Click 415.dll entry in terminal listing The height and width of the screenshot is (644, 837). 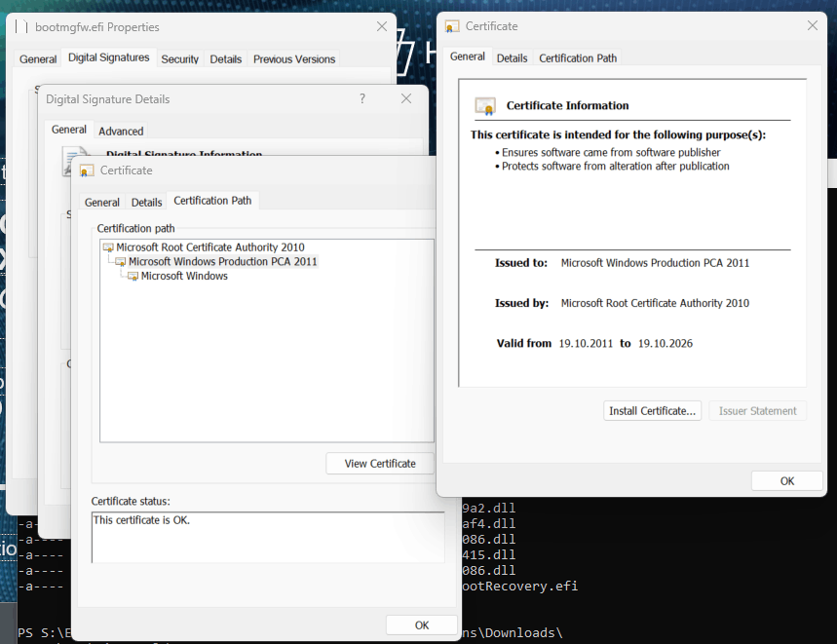click(x=489, y=555)
